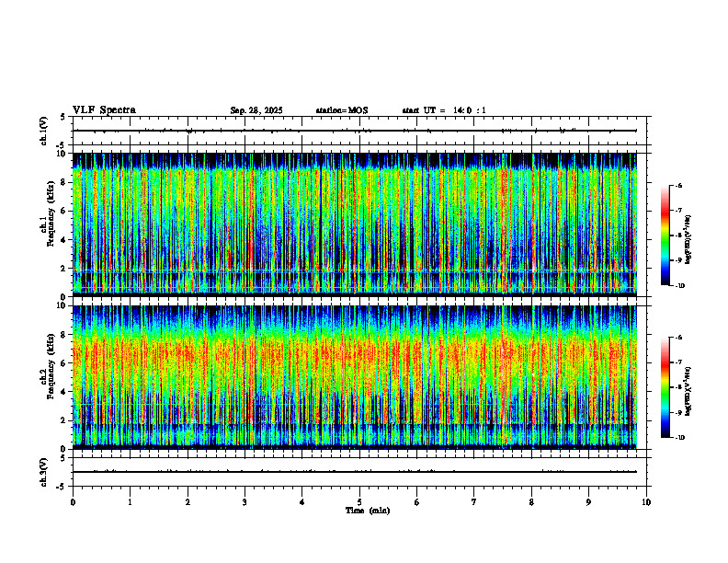Select the ch.2 "Frequency (kHz)" axis label
Screen dimensions: 728x563
(x=51, y=366)
